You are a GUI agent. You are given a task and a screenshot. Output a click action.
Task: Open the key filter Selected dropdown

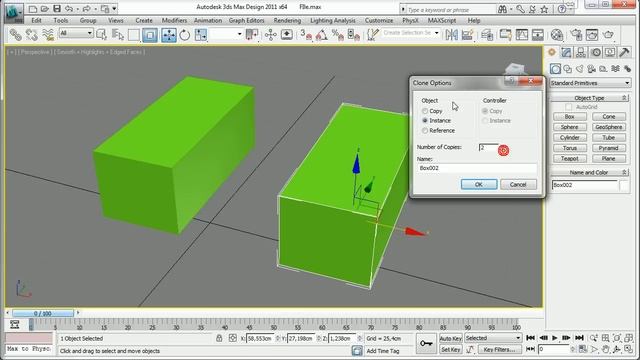pyautogui.click(x=493, y=338)
